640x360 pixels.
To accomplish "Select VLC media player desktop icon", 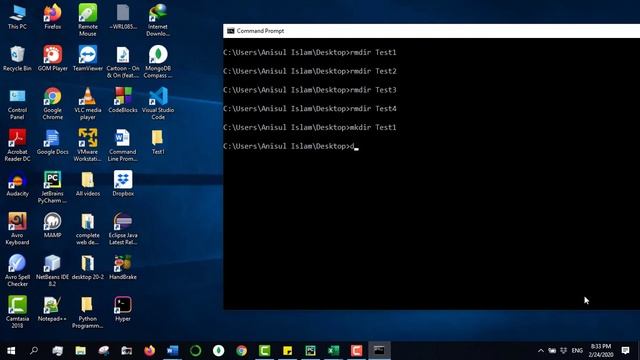I will (x=88, y=104).
